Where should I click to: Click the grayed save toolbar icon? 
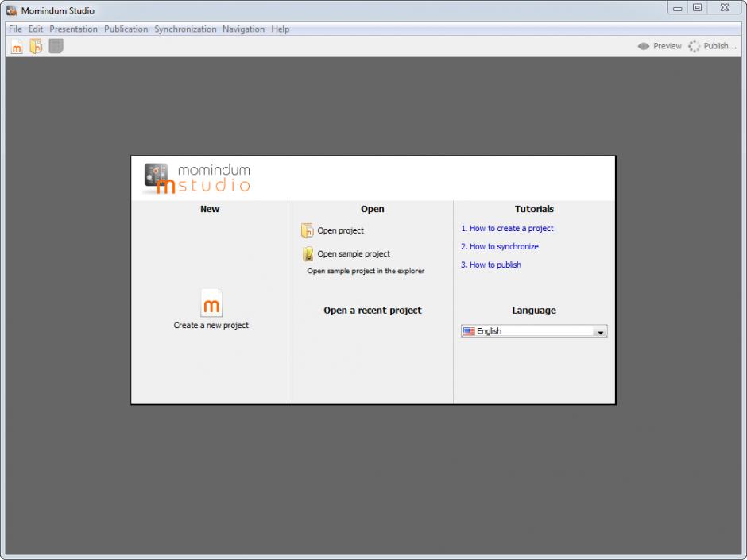56,46
